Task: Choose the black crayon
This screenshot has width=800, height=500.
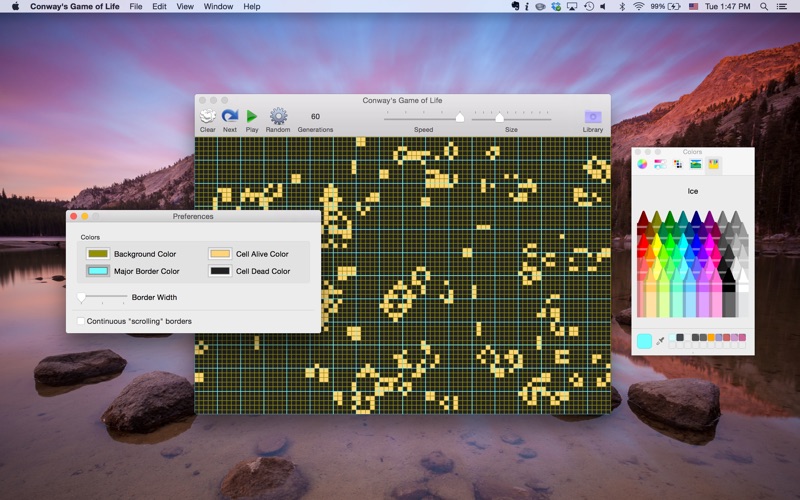Action: click(x=729, y=291)
